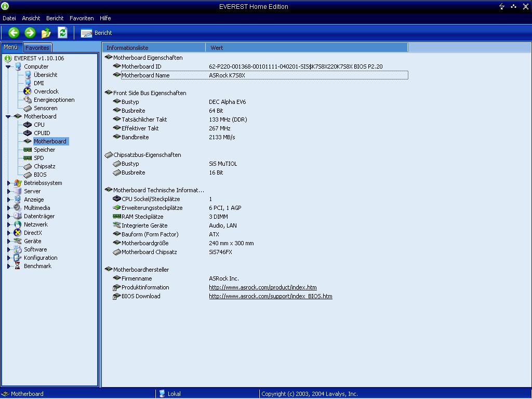Expand the Server node
The image size is (532, 399).
9,191
